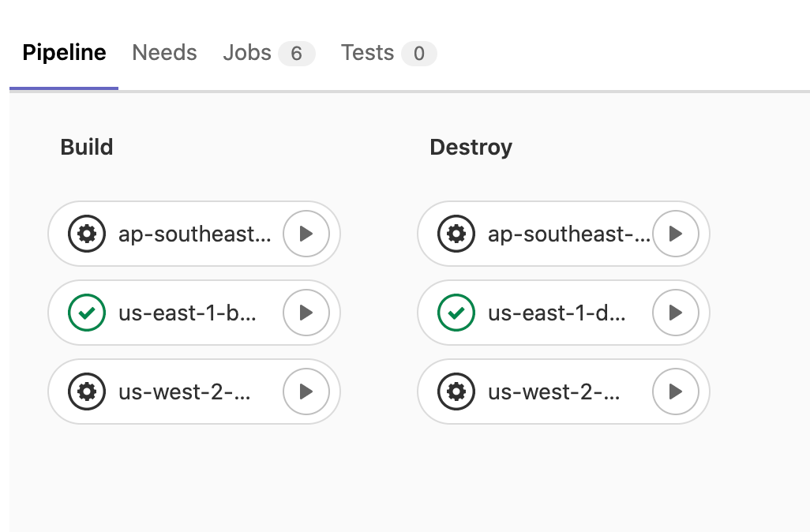Open the ap-southeast destroy job name
The image size is (810, 532).
point(569,234)
